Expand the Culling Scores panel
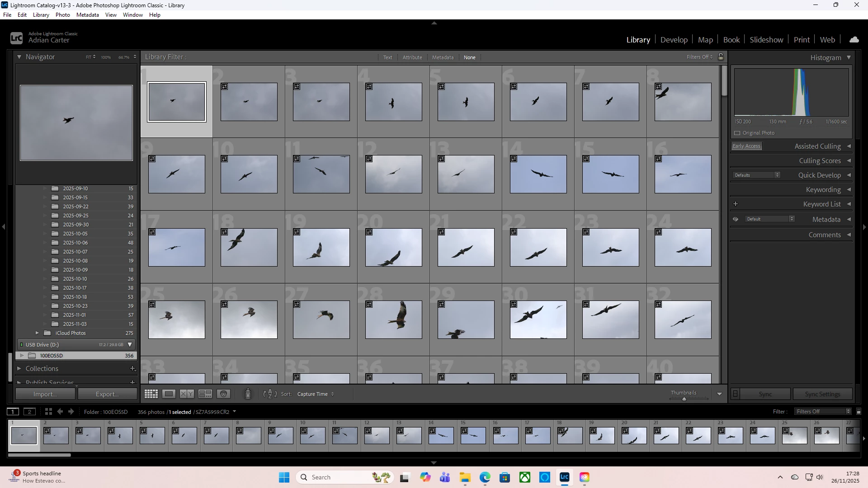The height and width of the screenshot is (488, 868). click(849, 161)
